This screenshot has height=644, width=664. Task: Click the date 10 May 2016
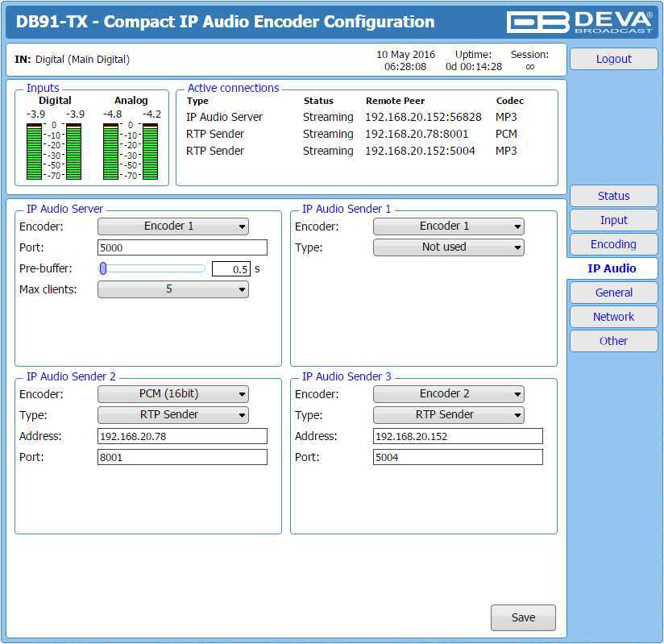pyautogui.click(x=405, y=55)
